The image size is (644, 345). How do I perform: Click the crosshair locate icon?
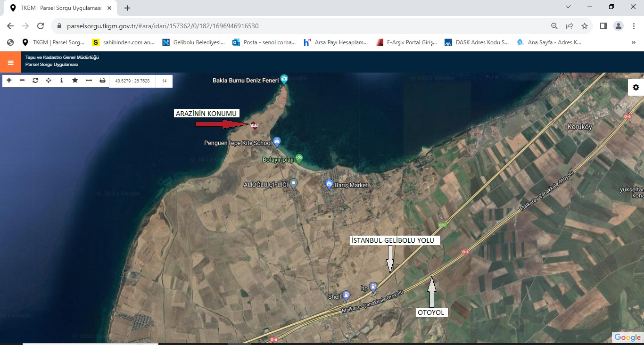click(49, 81)
